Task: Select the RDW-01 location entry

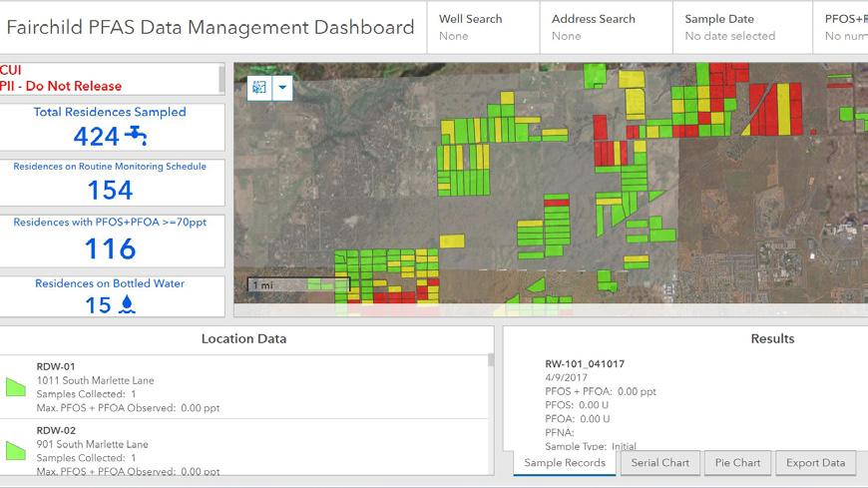Action: pos(244,386)
